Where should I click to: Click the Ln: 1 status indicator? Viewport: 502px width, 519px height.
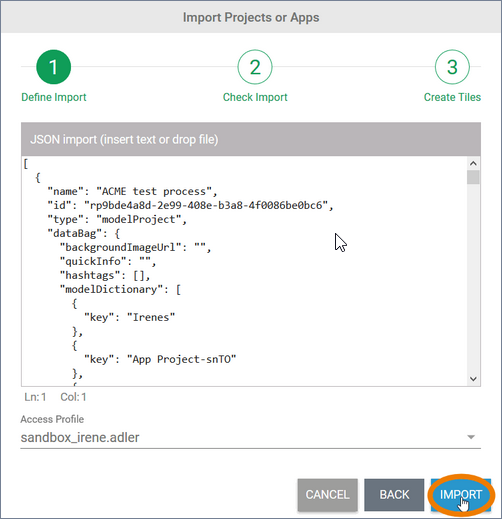point(35,397)
